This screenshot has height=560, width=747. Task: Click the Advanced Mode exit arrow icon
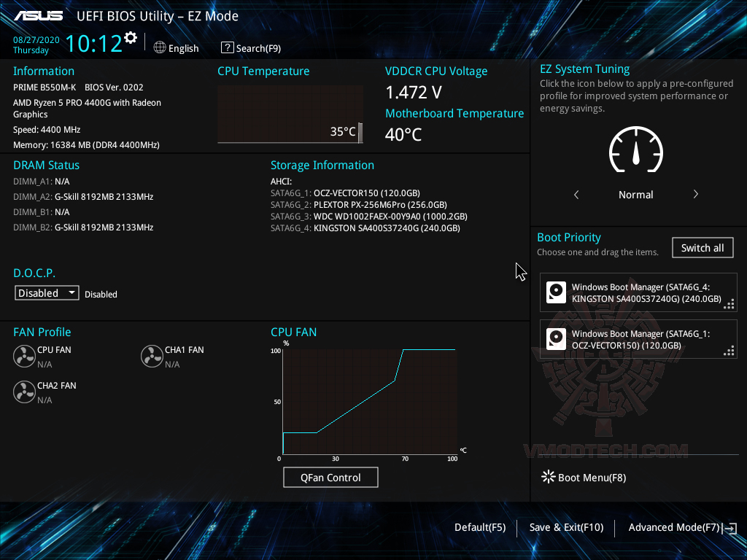tap(729, 528)
